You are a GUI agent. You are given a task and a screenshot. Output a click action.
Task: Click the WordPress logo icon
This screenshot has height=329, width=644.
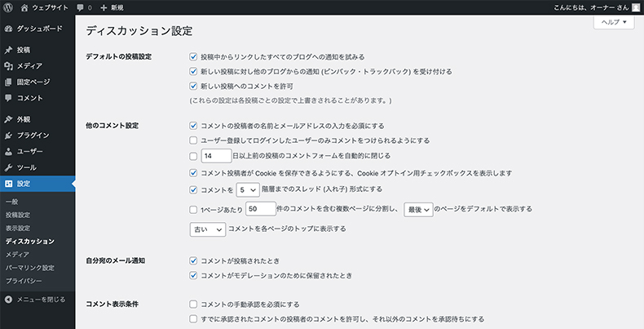tap(8, 7)
